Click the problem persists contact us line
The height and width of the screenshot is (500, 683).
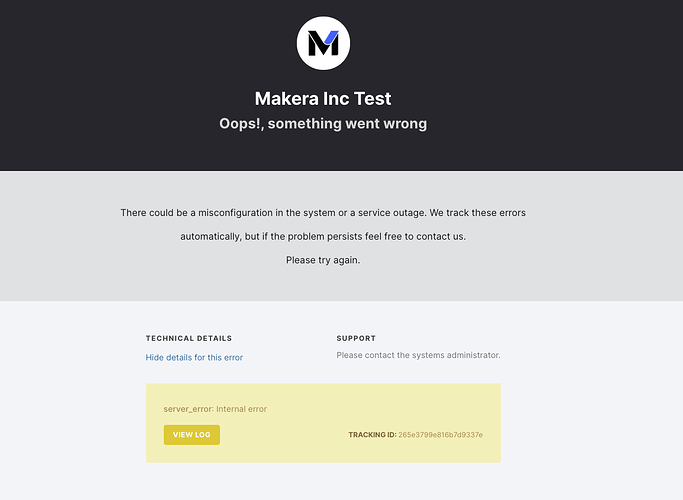323,237
